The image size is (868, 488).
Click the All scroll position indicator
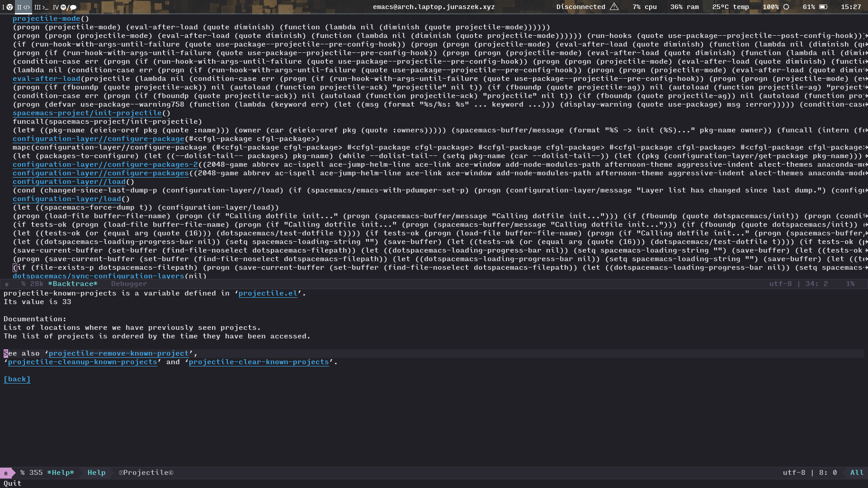pos(857,472)
